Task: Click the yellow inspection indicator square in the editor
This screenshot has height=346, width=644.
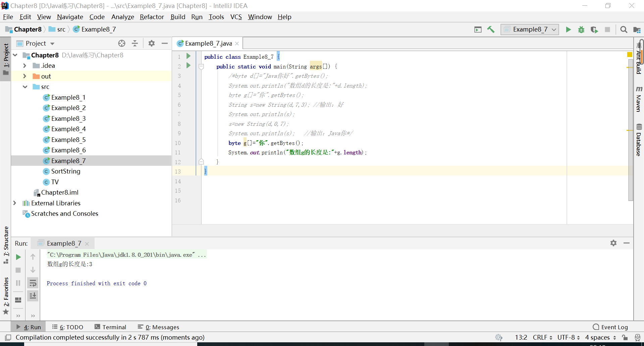Action: click(x=630, y=55)
